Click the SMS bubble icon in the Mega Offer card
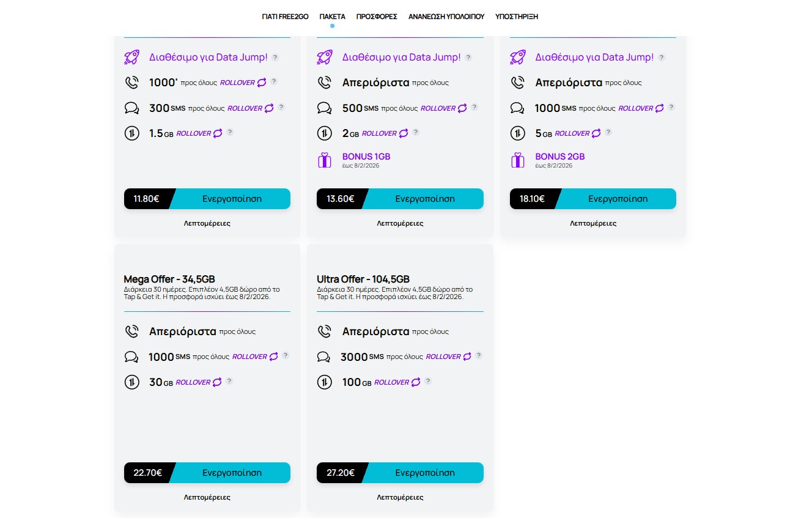 131,357
